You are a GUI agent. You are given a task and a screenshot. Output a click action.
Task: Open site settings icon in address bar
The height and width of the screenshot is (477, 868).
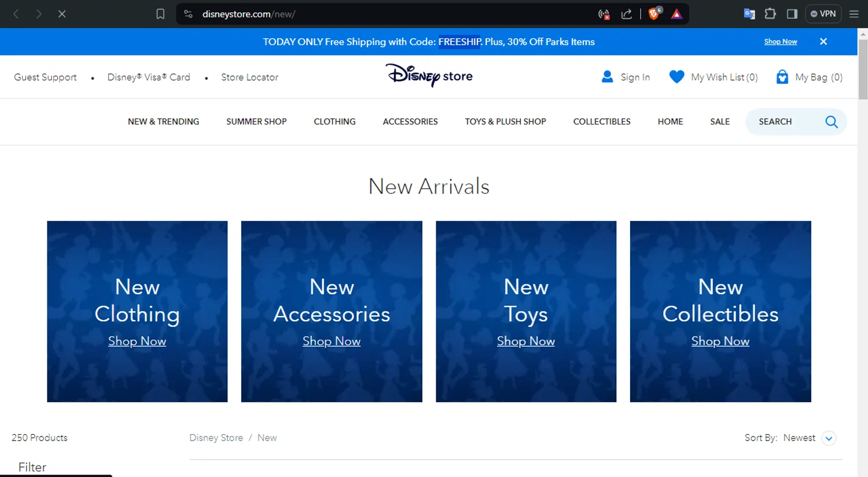(x=188, y=14)
